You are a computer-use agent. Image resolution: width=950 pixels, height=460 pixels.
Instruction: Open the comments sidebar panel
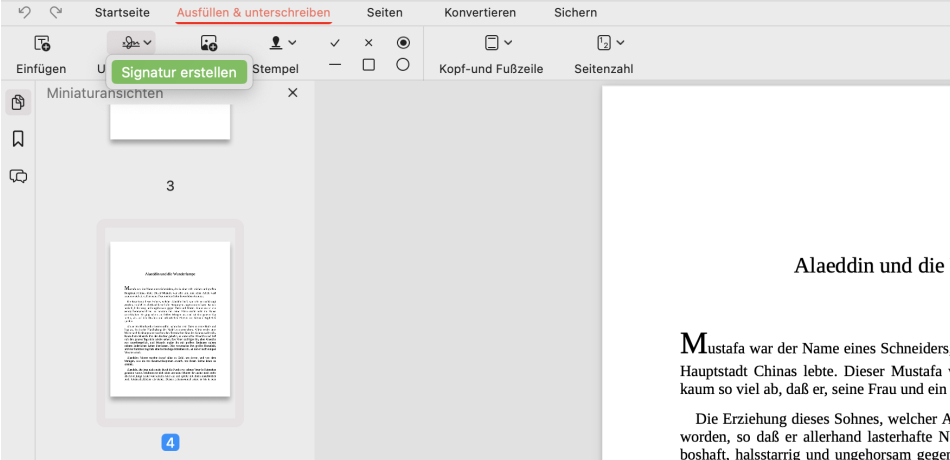coord(18,176)
